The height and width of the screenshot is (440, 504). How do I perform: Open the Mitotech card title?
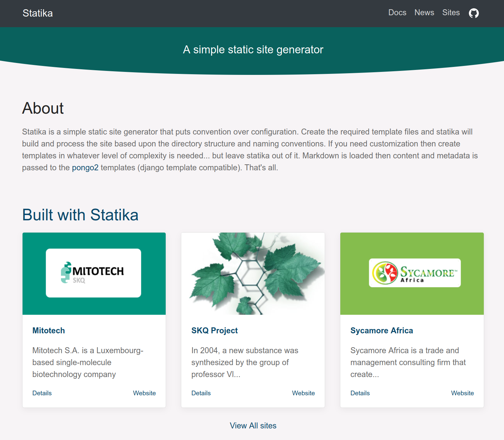pos(49,331)
